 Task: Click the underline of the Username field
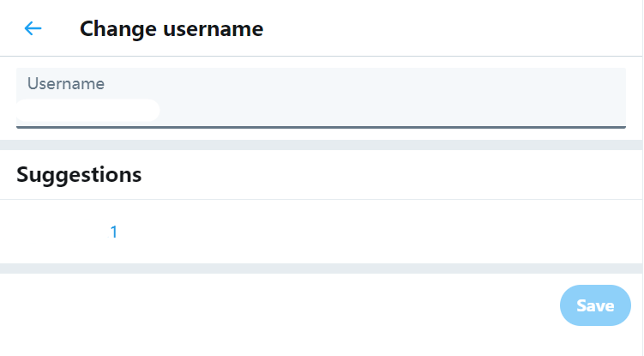(321, 127)
